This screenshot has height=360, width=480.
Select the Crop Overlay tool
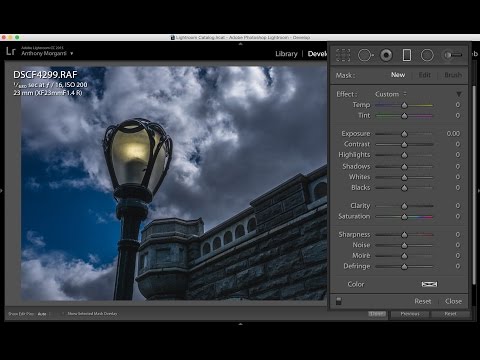click(x=343, y=55)
